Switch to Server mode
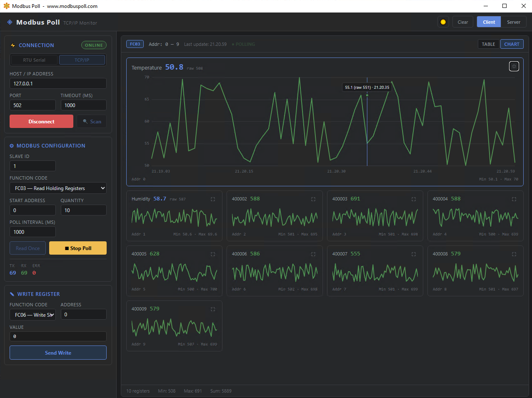The height and width of the screenshot is (398, 532). tap(514, 22)
